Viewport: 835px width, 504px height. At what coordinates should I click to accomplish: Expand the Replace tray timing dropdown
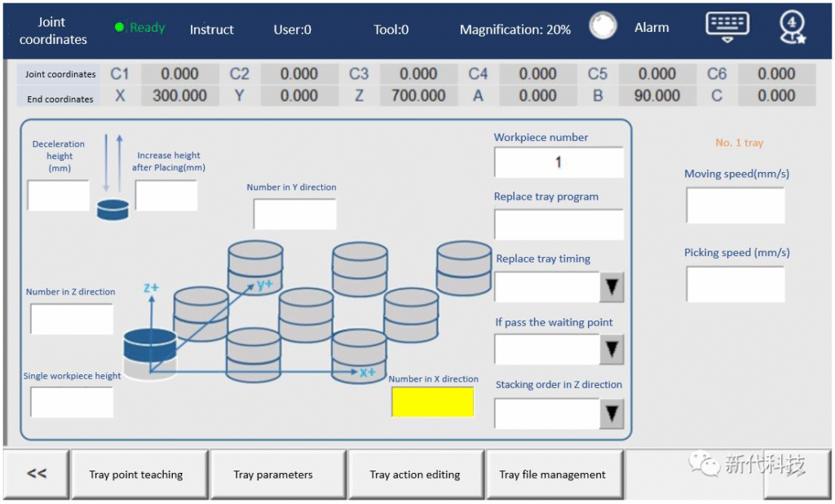tap(612, 287)
